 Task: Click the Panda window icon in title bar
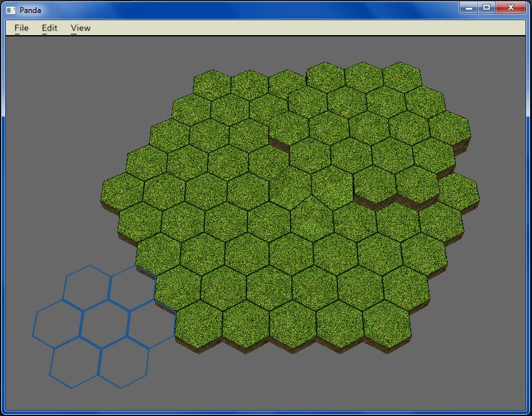11,10
